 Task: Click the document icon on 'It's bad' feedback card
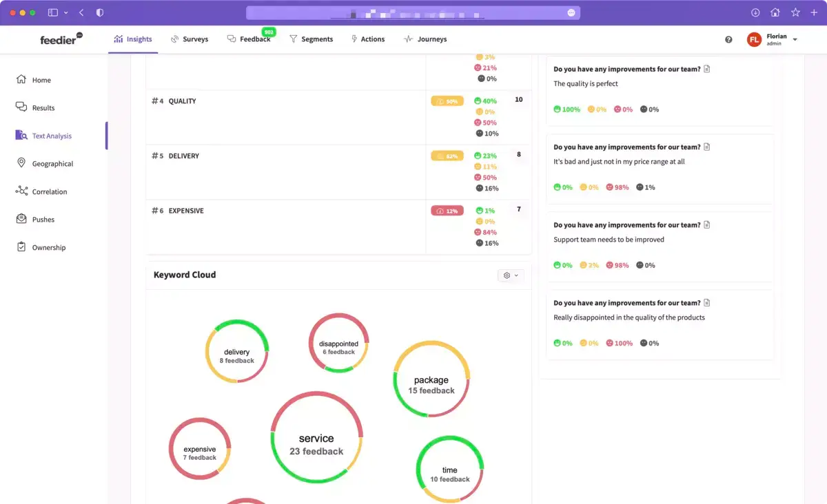707,147
